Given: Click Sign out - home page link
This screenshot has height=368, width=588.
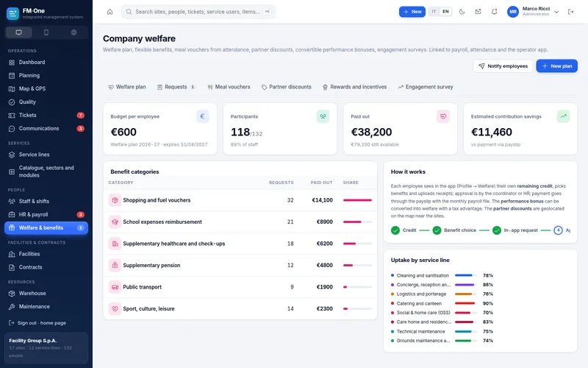Looking at the screenshot, I should click(x=37, y=323).
